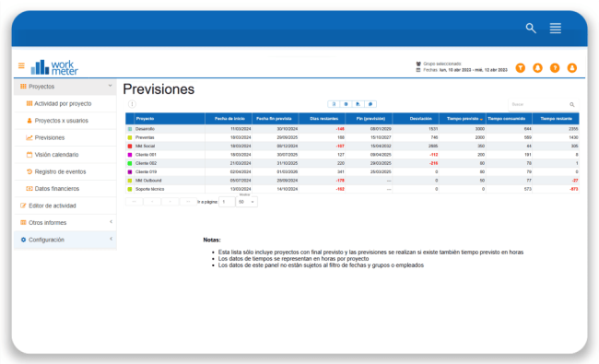
Task: Click the first export icon in the table toolbar
Action: [x=334, y=104]
